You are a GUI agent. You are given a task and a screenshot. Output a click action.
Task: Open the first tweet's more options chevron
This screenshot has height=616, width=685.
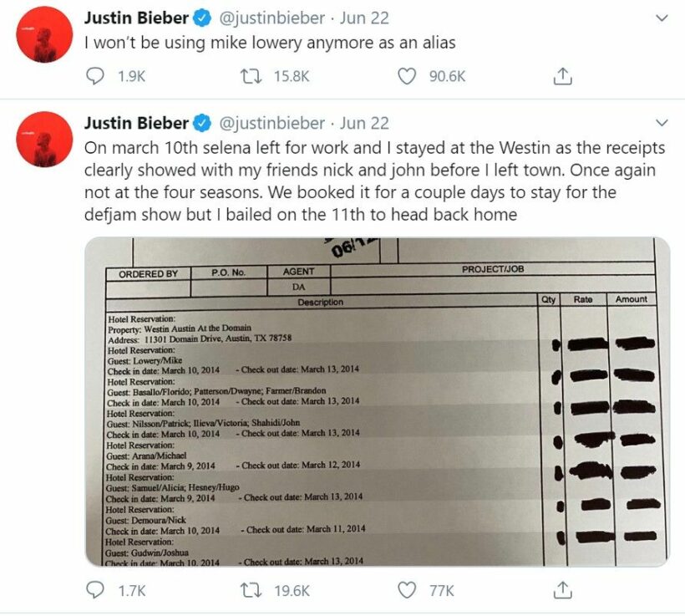(x=662, y=18)
